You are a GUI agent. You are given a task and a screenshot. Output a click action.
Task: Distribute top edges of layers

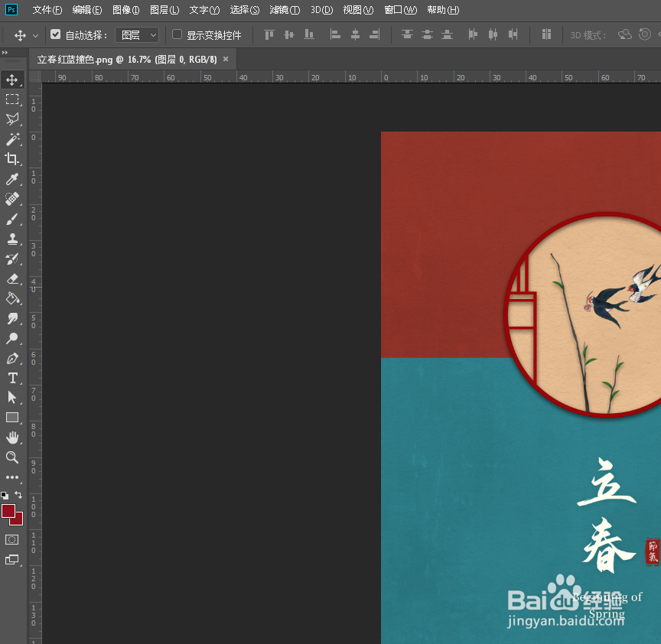coord(407,34)
